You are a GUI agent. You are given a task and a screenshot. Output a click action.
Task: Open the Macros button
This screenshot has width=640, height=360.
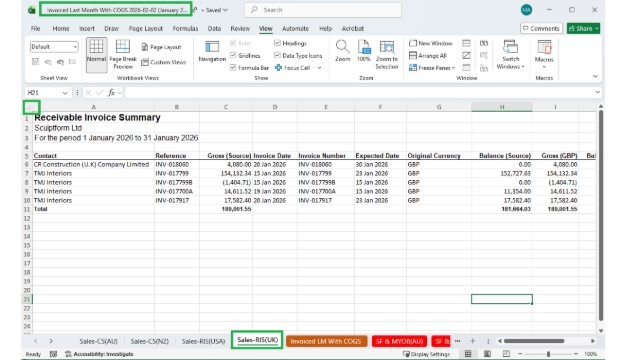(544, 54)
